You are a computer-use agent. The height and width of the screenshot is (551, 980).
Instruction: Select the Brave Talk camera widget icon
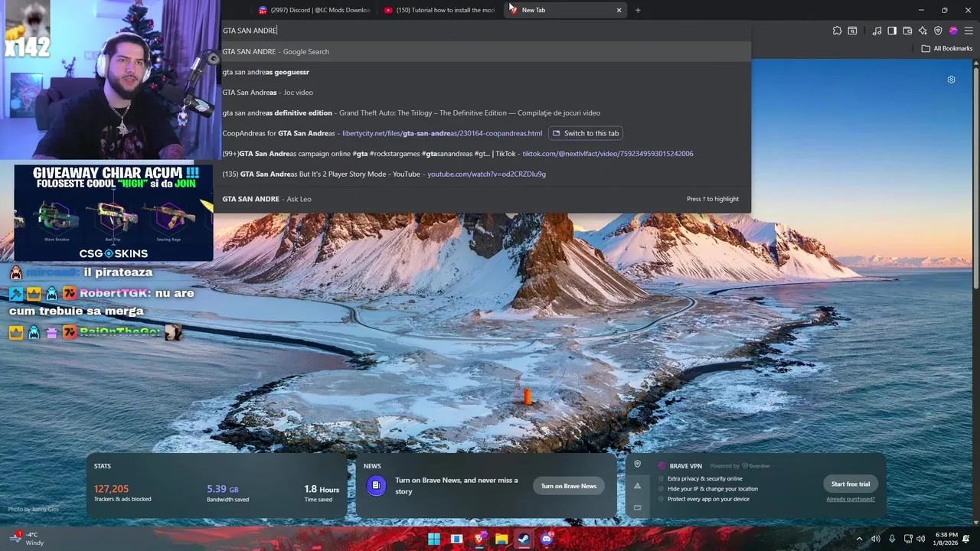click(x=637, y=507)
